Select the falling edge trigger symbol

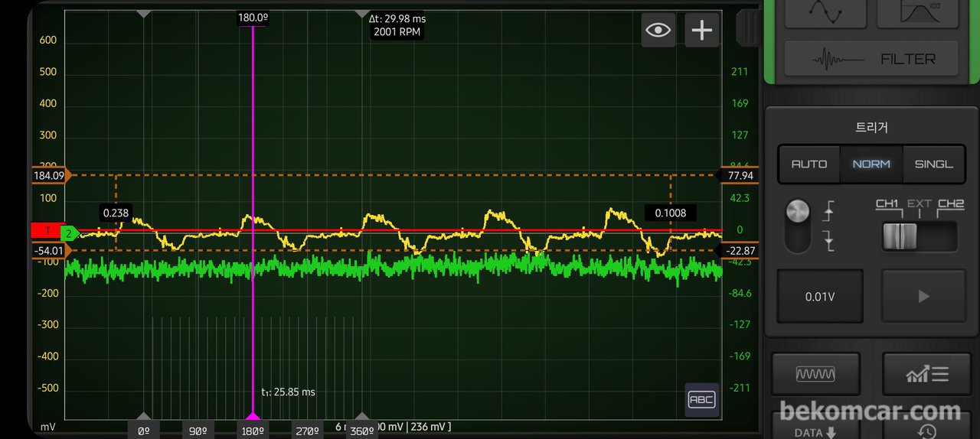828,242
